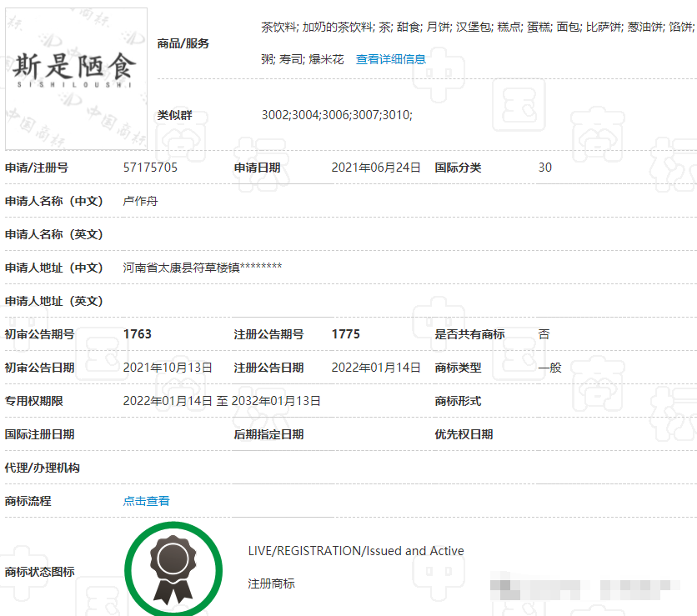Click the 申请人名称（英文） label

click(x=54, y=234)
